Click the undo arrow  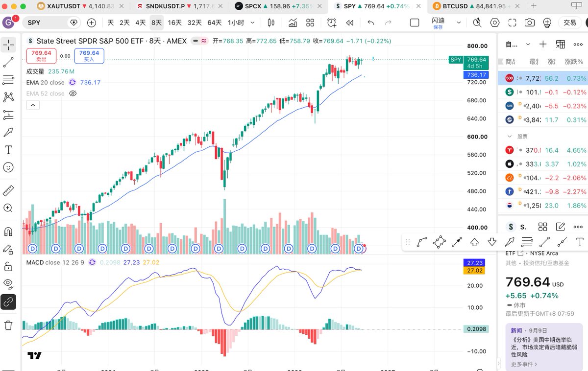point(371,23)
